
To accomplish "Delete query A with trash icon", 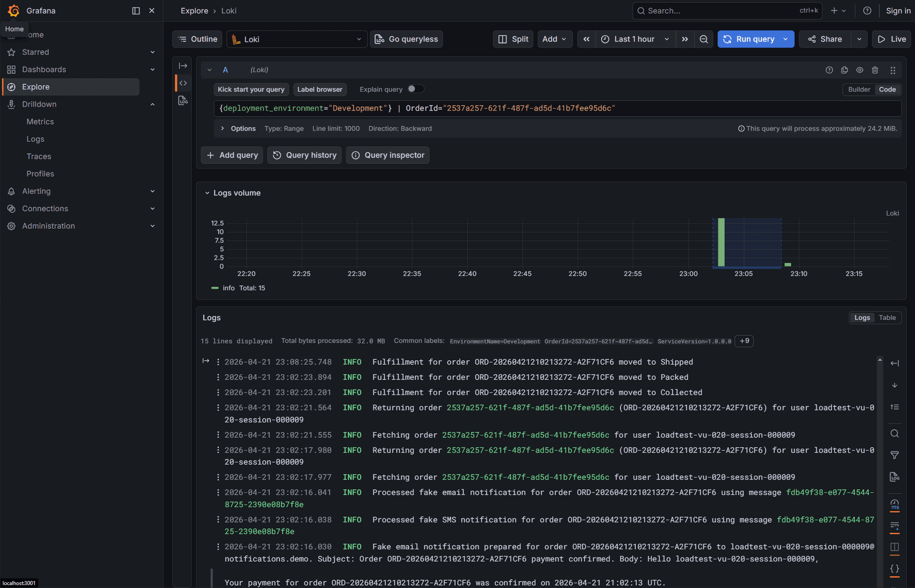I will click(875, 70).
